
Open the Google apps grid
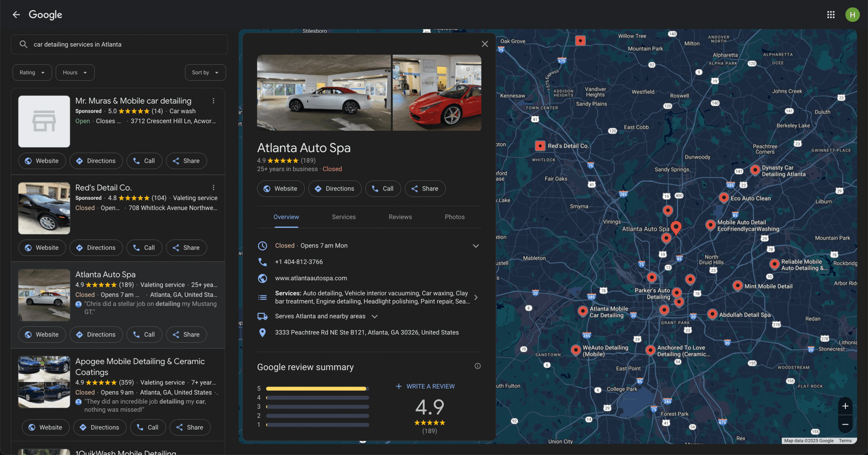pyautogui.click(x=831, y=15)
